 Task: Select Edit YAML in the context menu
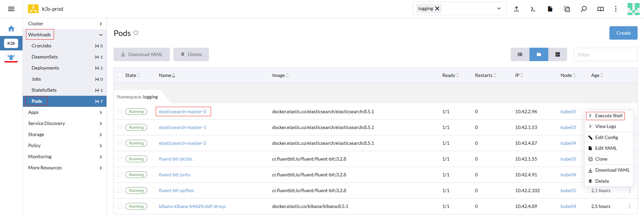(609, 148)
